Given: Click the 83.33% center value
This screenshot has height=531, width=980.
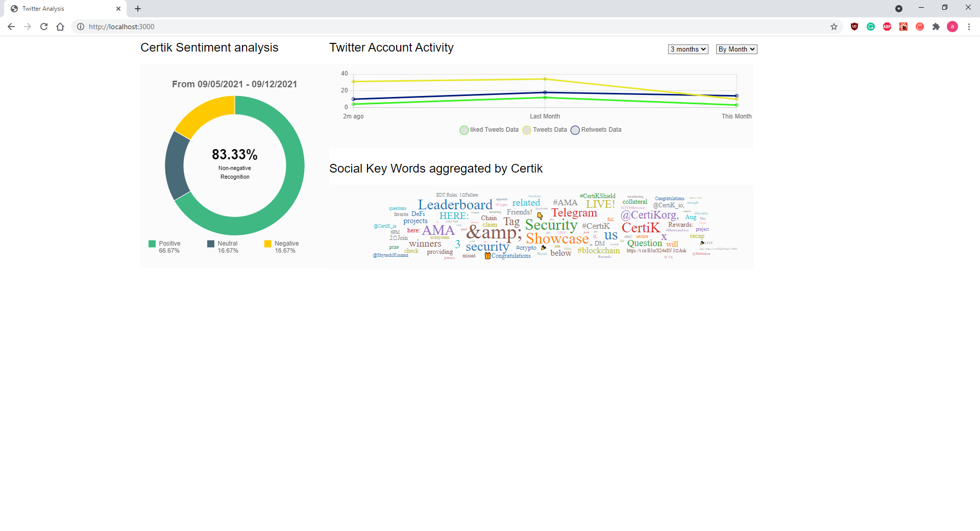Looking at the screenshot, I should (x=235, y=154).
